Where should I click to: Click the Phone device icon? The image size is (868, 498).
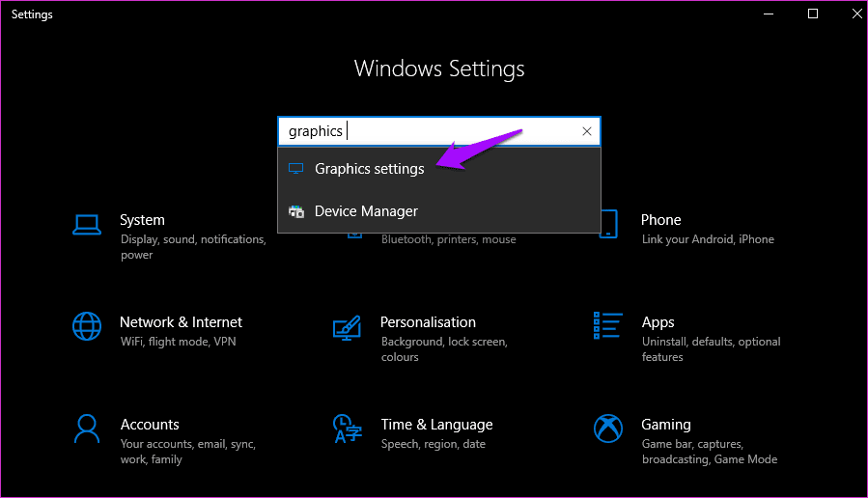coord(608,224)
